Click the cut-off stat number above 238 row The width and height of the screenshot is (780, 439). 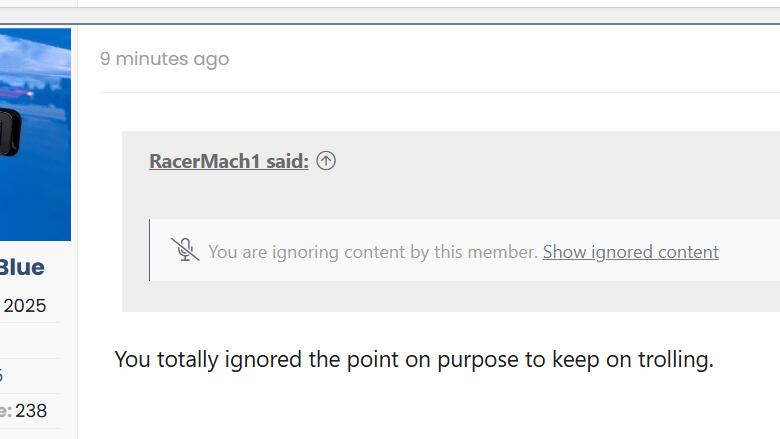(1, 375)
